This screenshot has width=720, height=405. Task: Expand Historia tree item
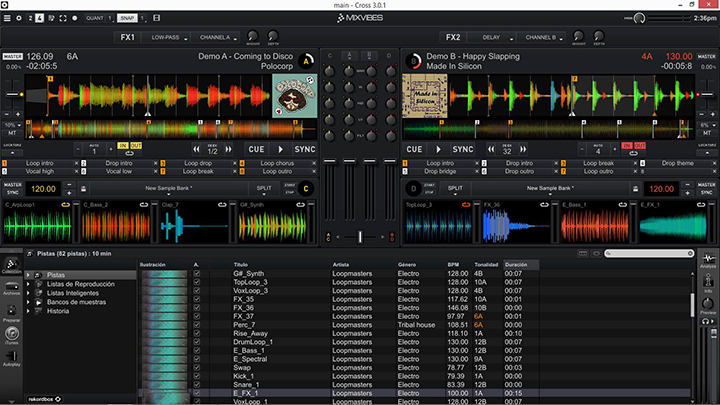(x=28, y=311)
